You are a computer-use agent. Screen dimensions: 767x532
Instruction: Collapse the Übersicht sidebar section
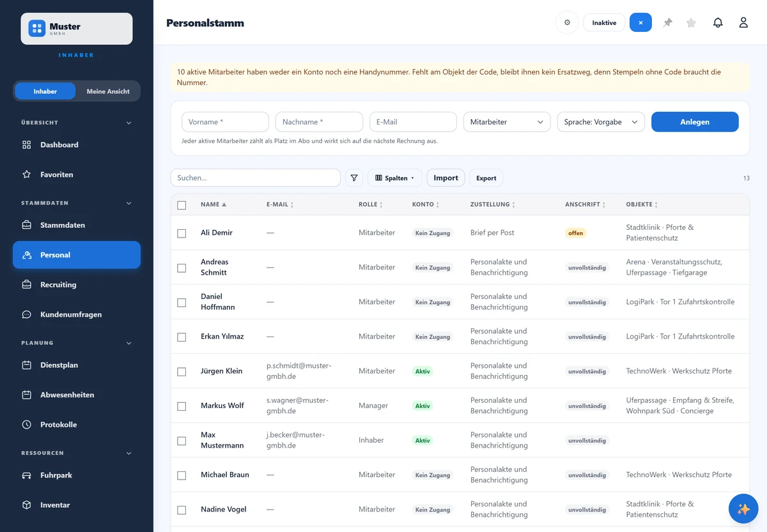pyautogui.click(x=77, y=123)
